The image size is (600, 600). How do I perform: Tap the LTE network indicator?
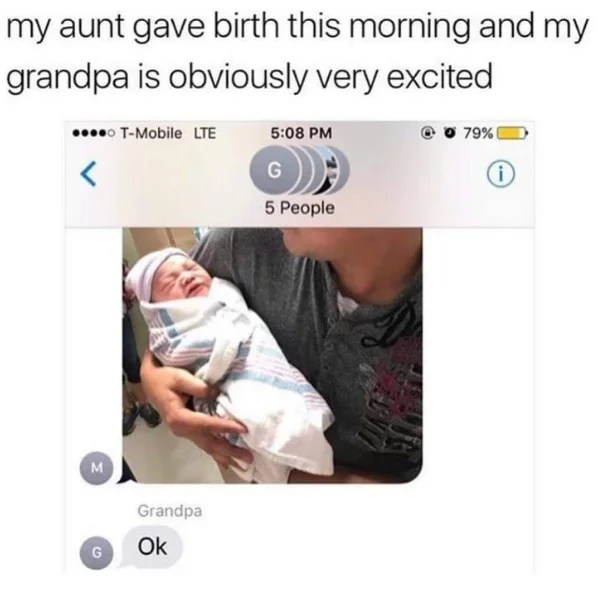(x=205, y=133)
